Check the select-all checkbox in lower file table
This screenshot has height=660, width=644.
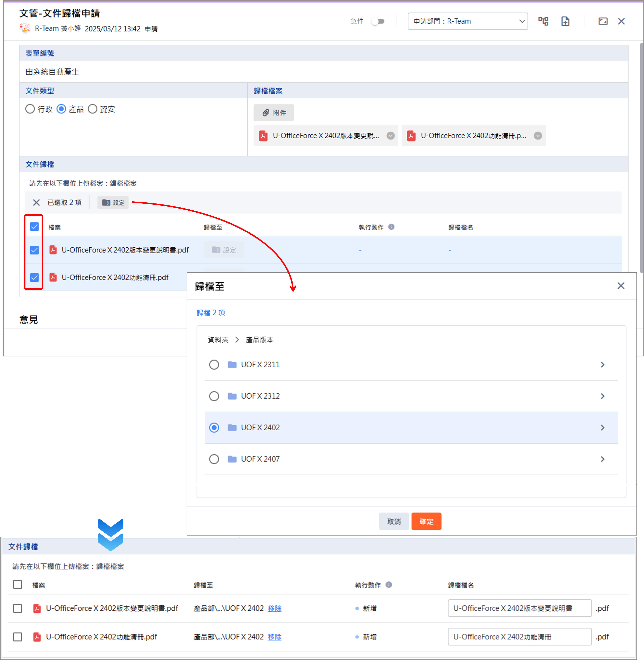(18, 584)
